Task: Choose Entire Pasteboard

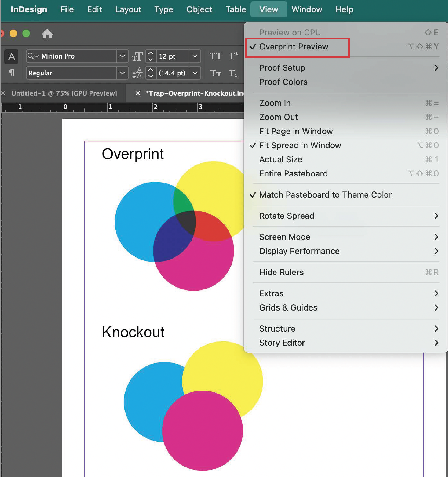Action: tap(346, 173)
